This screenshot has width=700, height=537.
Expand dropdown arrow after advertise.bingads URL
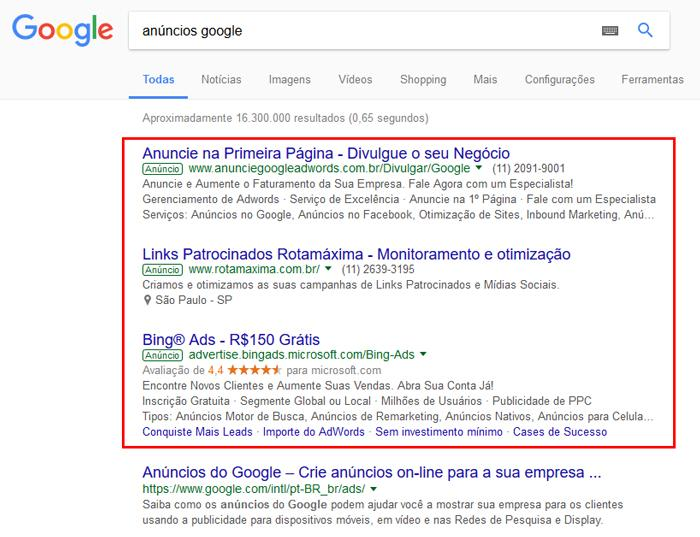pyautogui.click(x=423, y=354)
